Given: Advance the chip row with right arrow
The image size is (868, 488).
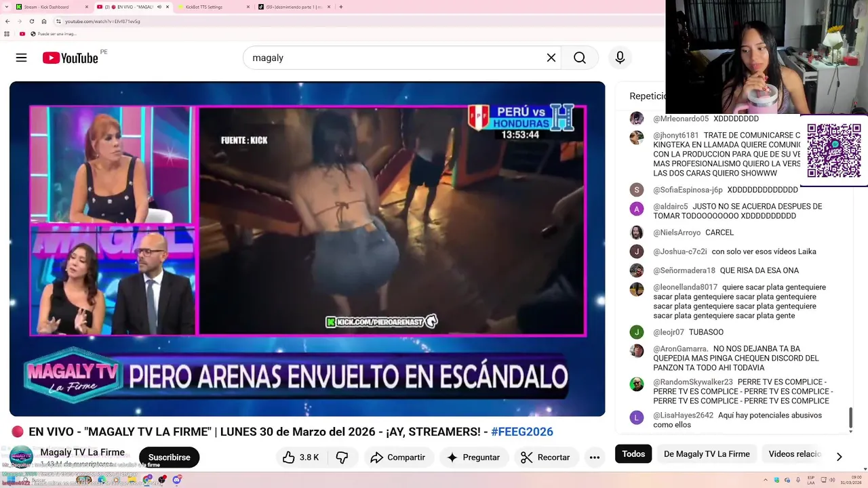Looking at the screenshot, I should pos(839,457).
